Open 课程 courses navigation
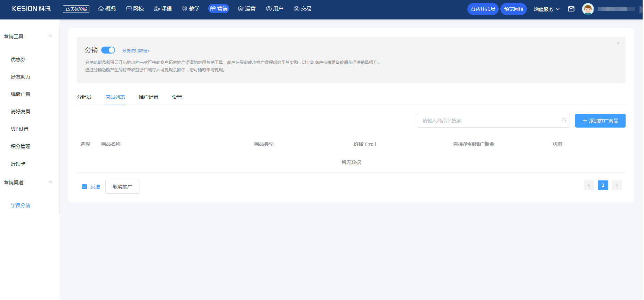Screen dimensions: 644x300 point(163,9)
